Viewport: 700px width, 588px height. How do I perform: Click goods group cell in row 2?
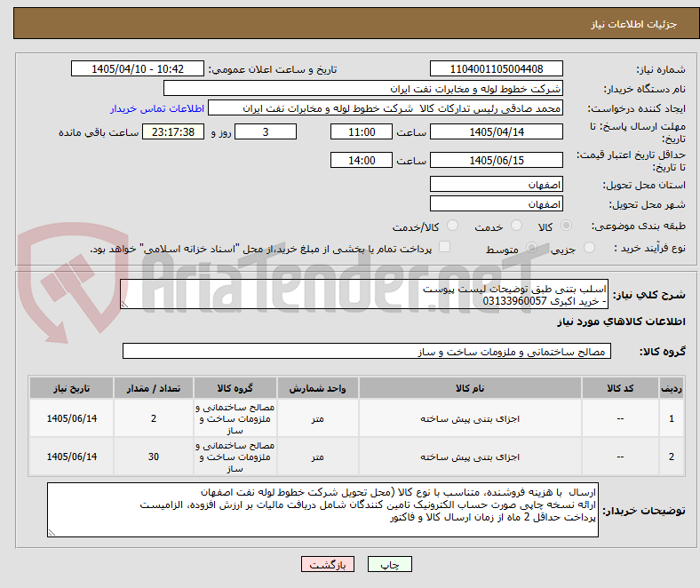click(235, 457)
